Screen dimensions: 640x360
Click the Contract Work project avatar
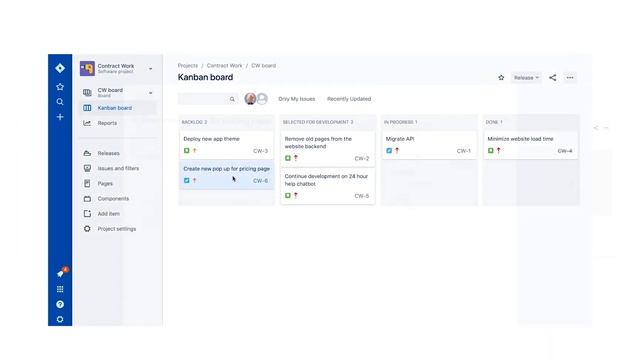click(x=87, y=68)
